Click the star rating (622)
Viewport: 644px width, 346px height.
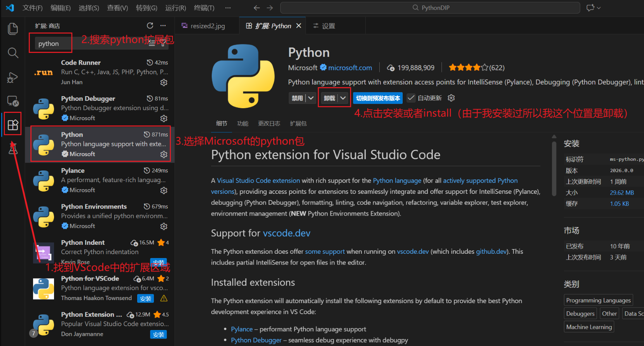pyautogui.click(x=476, y=68)
